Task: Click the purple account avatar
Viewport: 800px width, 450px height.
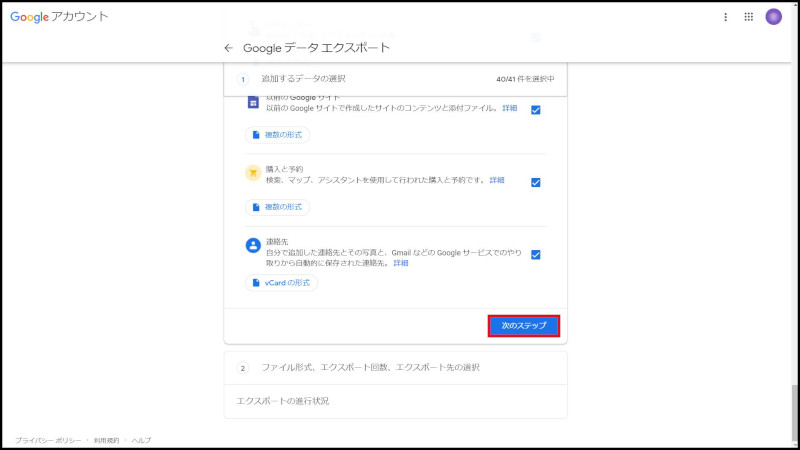Action: (x=773, y=17)
